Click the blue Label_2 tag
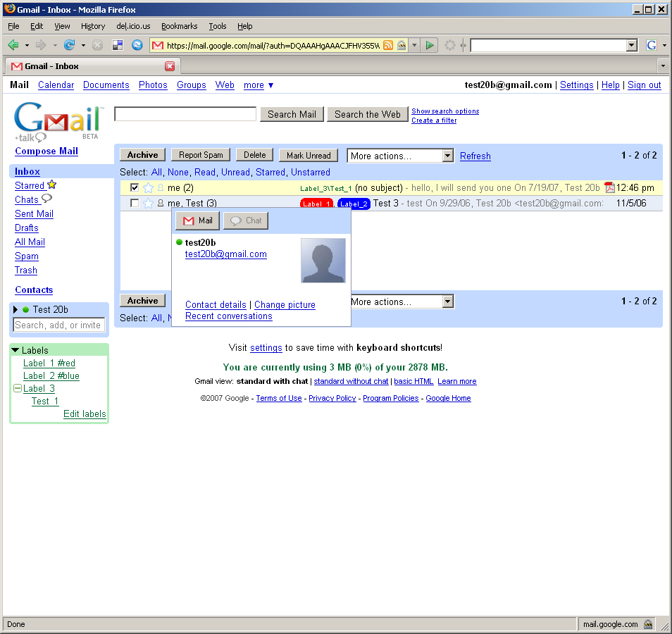Screen dimensions: 672x634 (354, 204)
